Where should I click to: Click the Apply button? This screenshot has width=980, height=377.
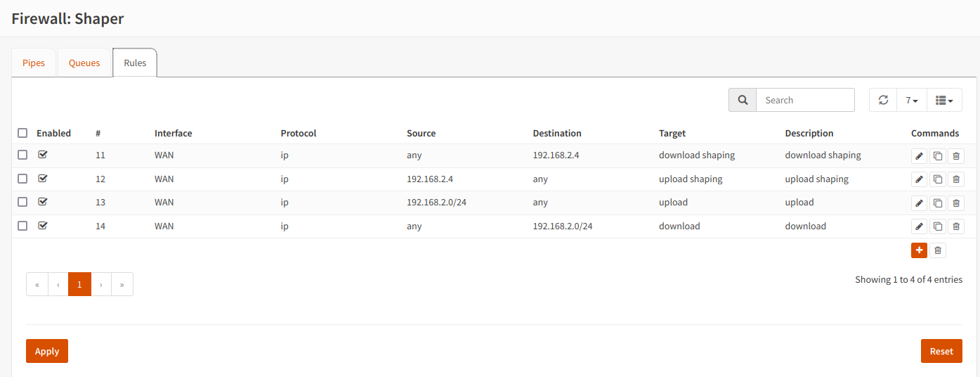coord(47,351)
